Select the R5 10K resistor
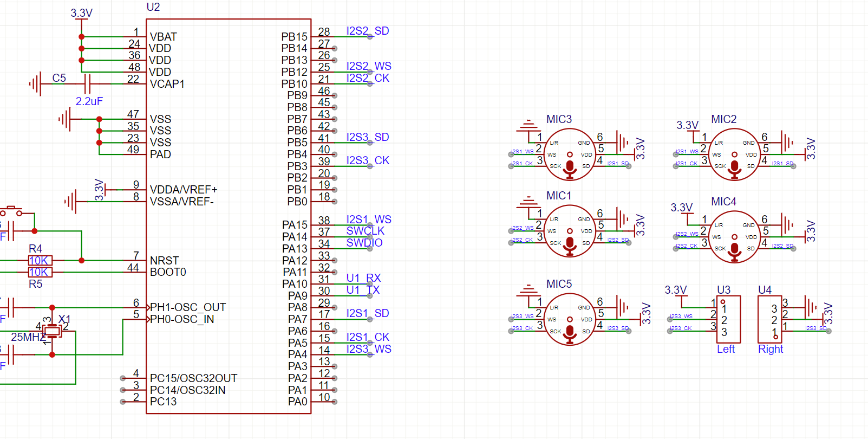Image resolution: width=868 pixels, height=439 pixels. [x=40, y=272]
